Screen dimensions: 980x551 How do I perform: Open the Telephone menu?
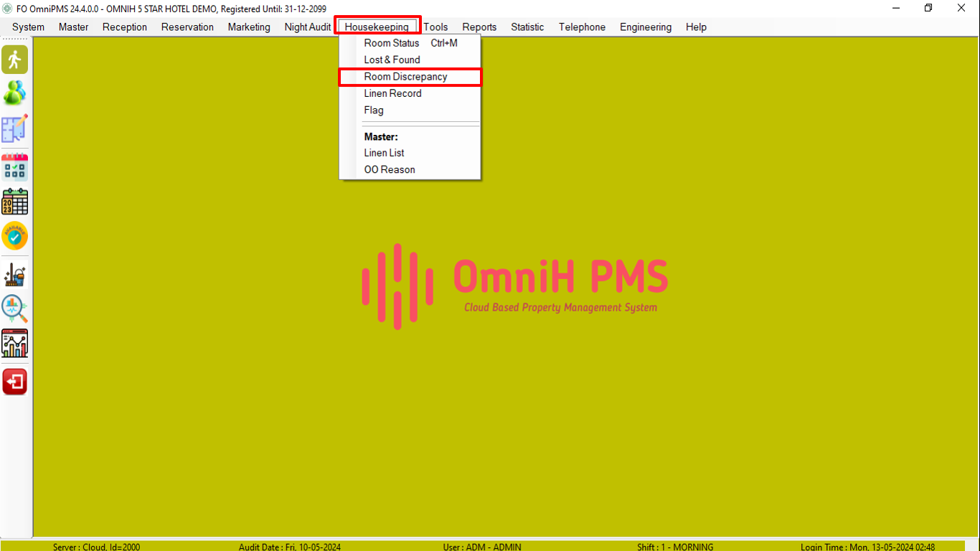(582, 27)
